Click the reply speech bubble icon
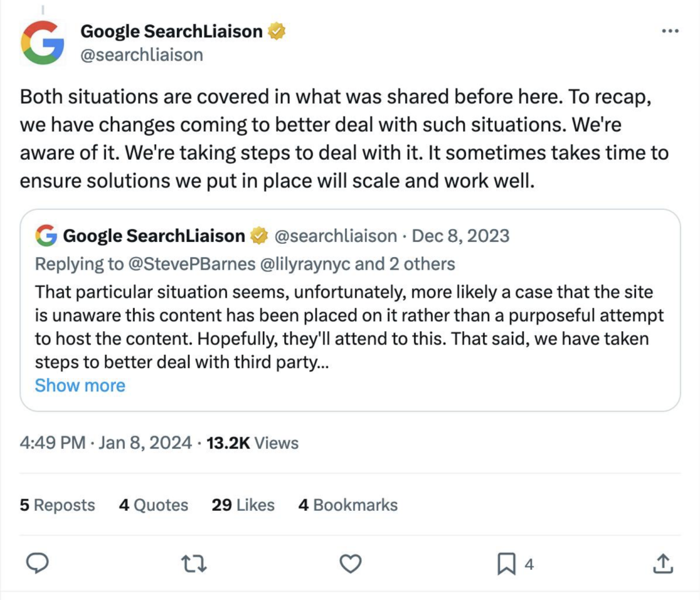 click(x=38, y=563)
